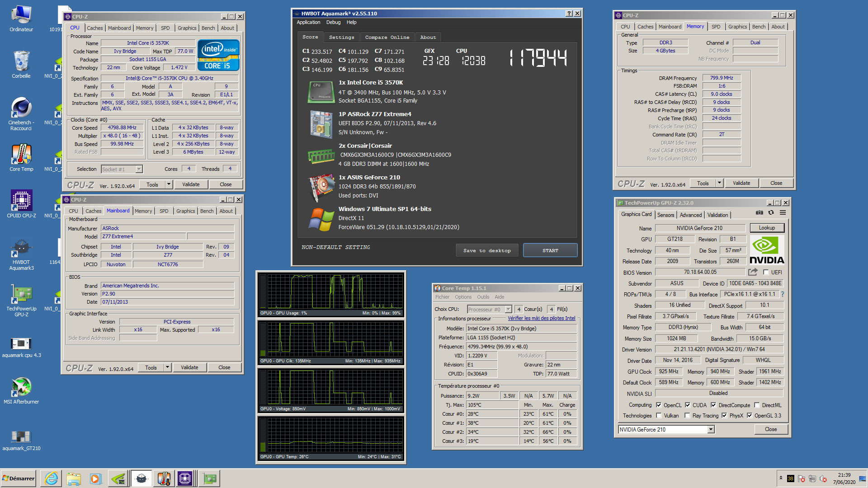
Task: Open SPD tab in CPU-Z Memory window
Action: point(716,27)
